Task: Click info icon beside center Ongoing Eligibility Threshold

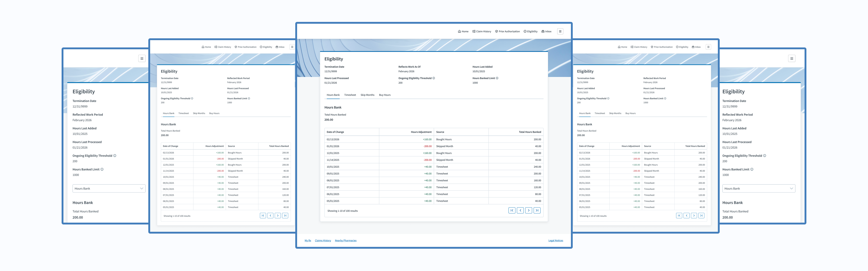Action: (x=434, y=78)
